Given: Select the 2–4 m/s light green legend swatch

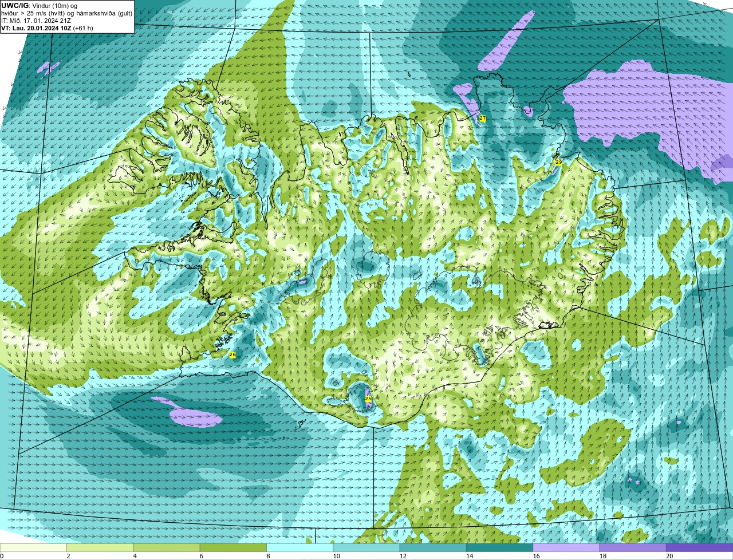Looking at the screenshot, I should pyautogui.click(x=100, y=548).
